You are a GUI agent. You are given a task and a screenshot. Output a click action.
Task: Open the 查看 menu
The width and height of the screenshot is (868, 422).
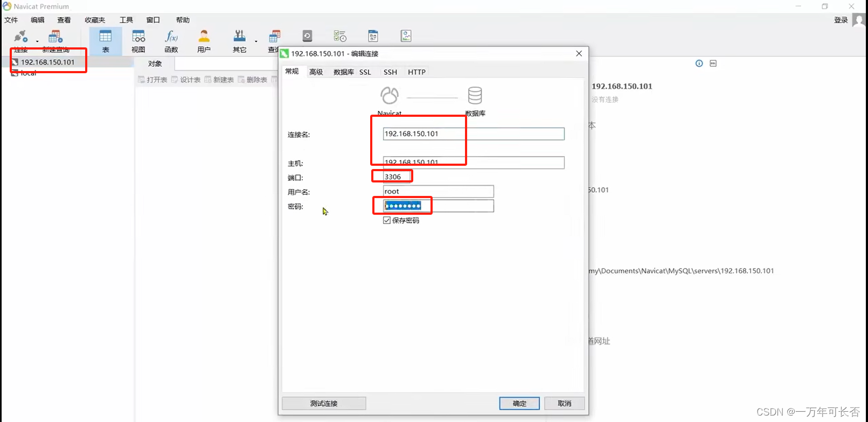pos(64,20)
